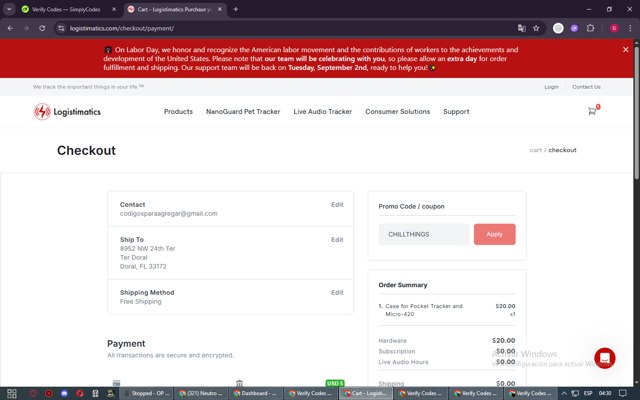Click the cart breadcrumb link

point(536,150)
